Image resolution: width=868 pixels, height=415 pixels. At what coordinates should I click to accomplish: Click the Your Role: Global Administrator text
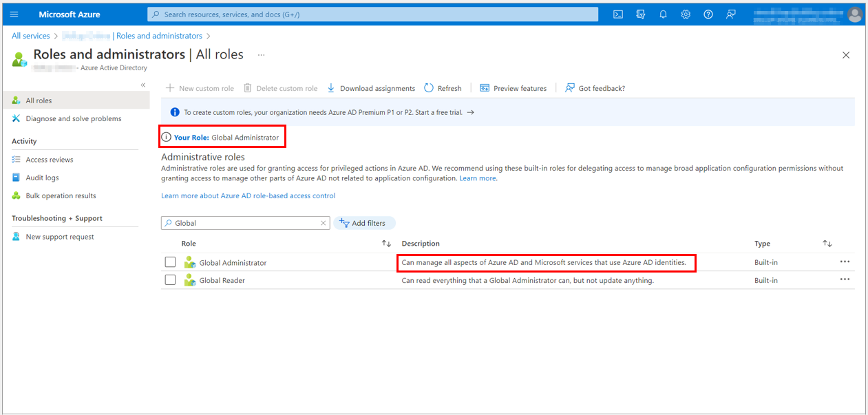point(226,138)
